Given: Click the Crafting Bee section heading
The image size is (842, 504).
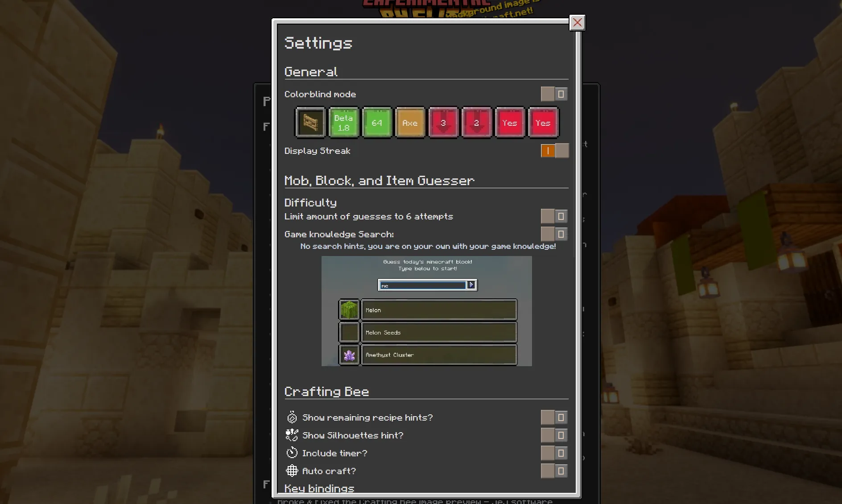Looking at the screenshot, I should click(x=327, y=392).
